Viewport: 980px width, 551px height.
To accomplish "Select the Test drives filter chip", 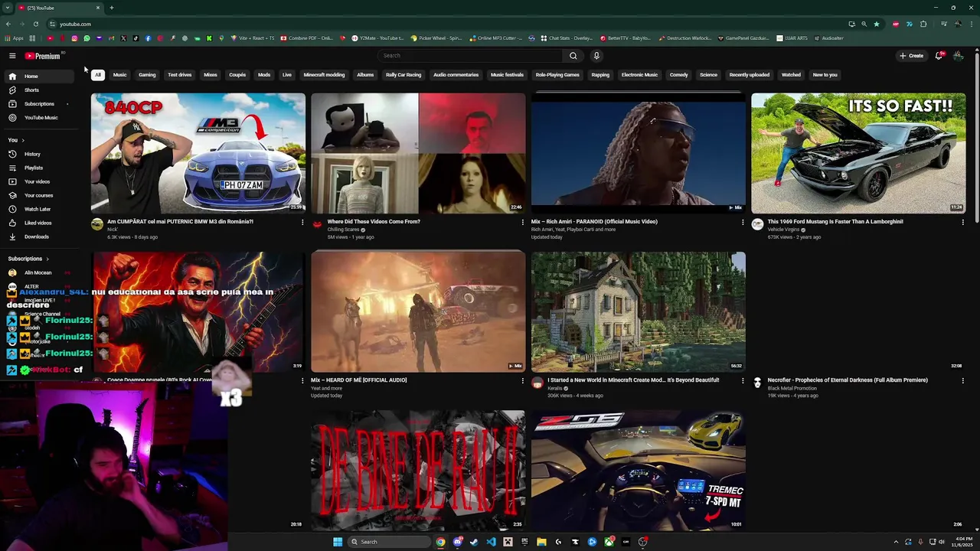I will pyautogui.click(x=180, y=75).
